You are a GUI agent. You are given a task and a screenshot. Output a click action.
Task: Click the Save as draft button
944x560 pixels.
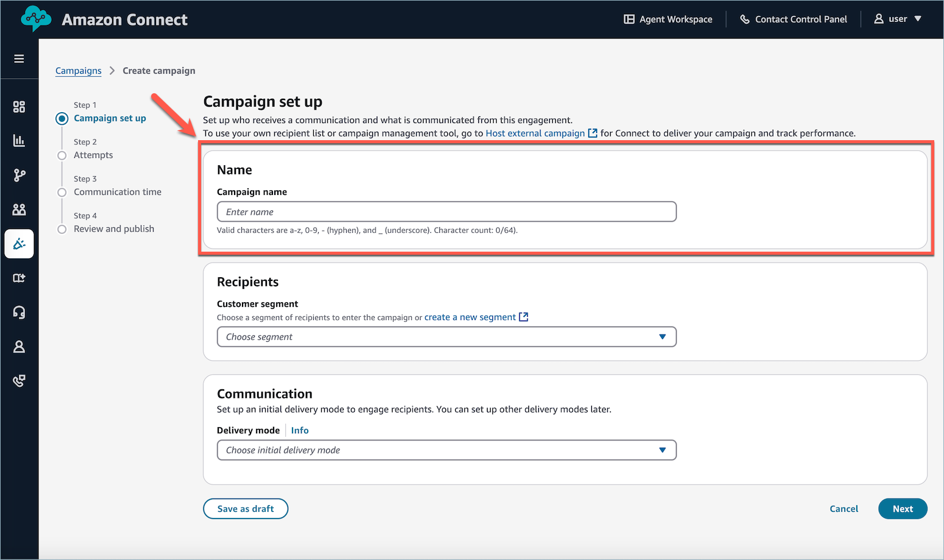tap(245, 508)
